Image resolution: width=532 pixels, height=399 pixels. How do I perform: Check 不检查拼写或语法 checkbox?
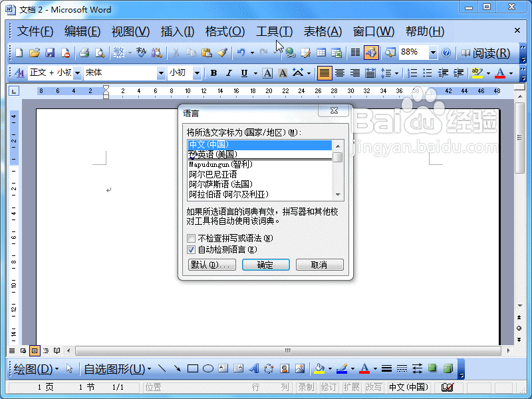pyautogui.click(x=191, y=238)
